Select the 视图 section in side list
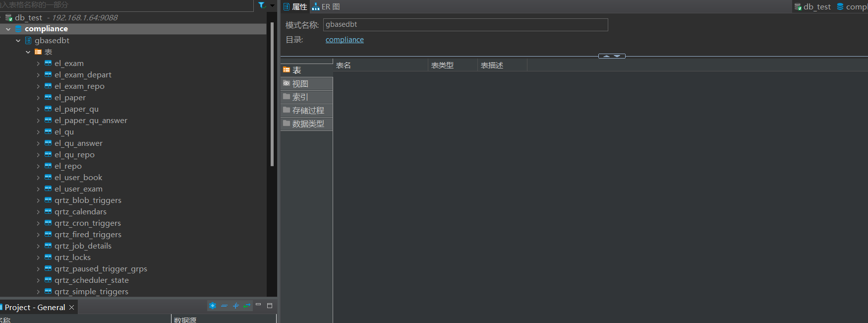This screenshot has width=868, height=323. [x=307, y=84]
